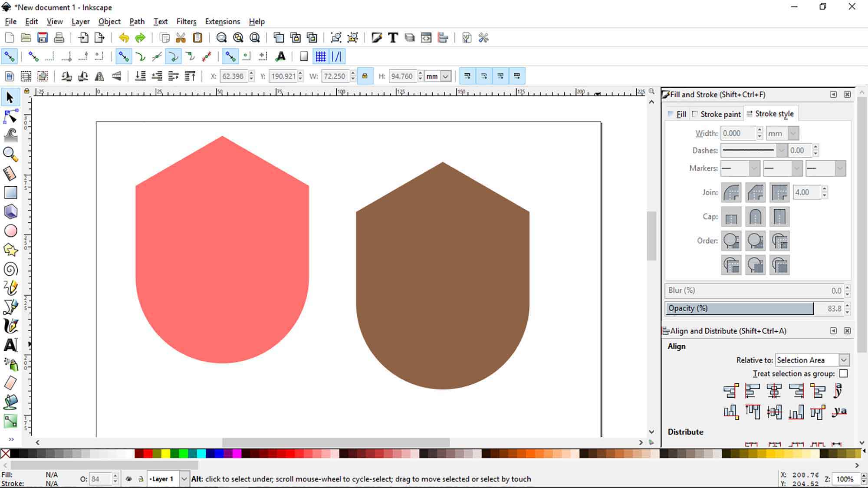Select the Text tool in toolbox
868x488 pixels.
pos(10,345)
